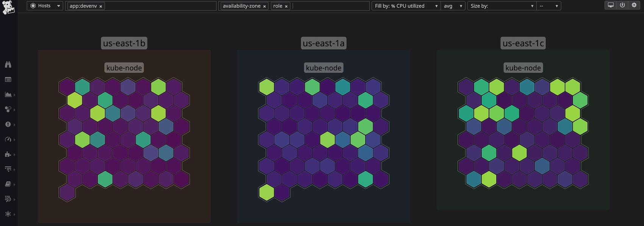Click the power-style icon in top-right toolbar
This screenshot has width=644, height=226.
pyautogui.click(x=622, y=5)
